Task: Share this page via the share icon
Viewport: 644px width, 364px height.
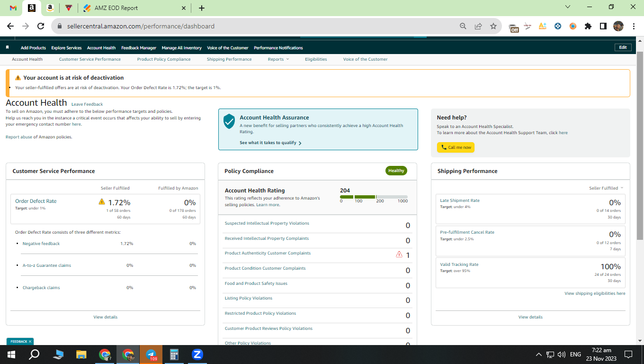Action: tap(478, 26)
